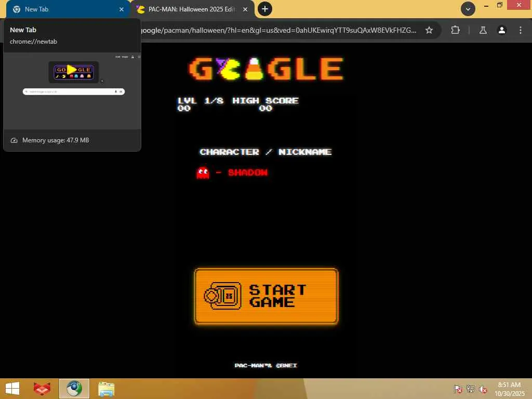Open the tab search dropdown arrow
Viewport: 532px width, 399px height.
click(468, 9)
